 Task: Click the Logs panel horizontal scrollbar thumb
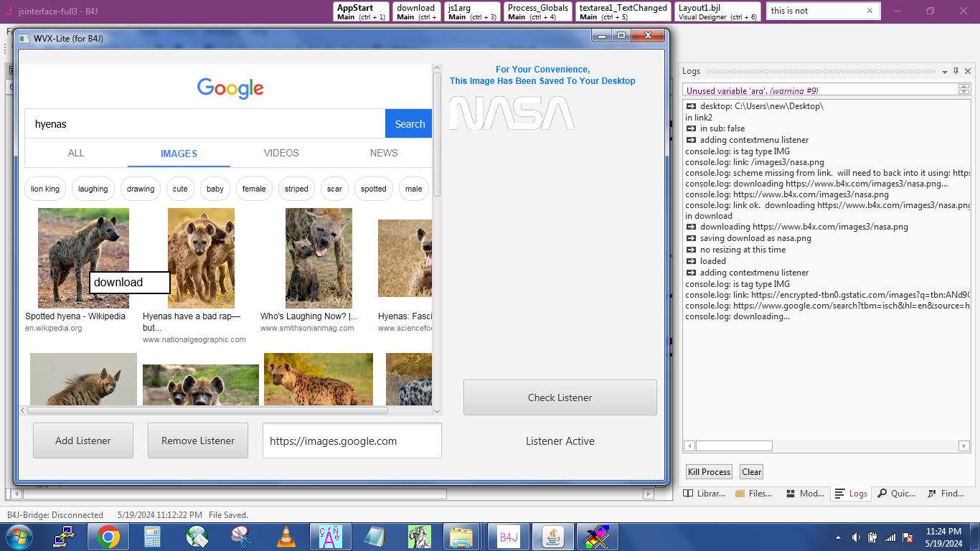tap(734, 446)
